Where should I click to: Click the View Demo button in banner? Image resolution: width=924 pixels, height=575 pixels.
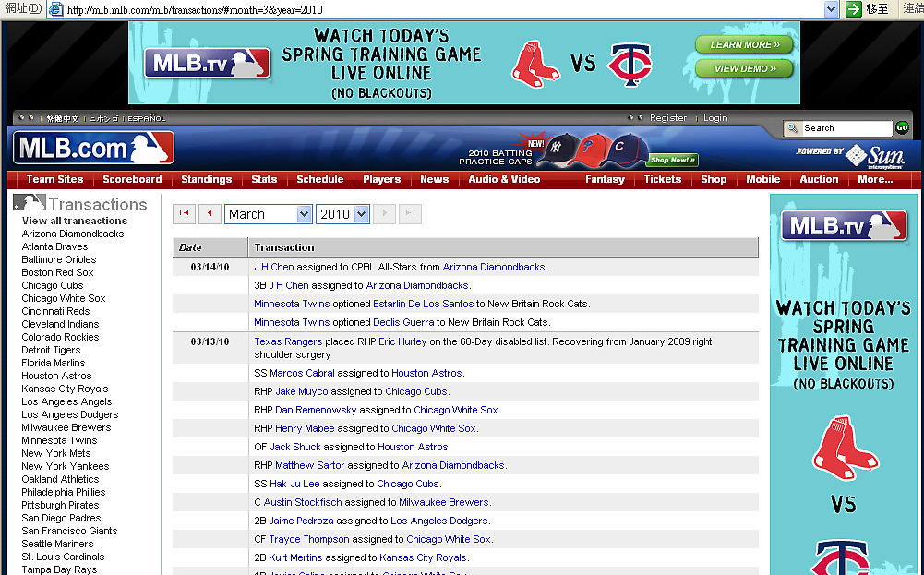(x=744, y=69)
